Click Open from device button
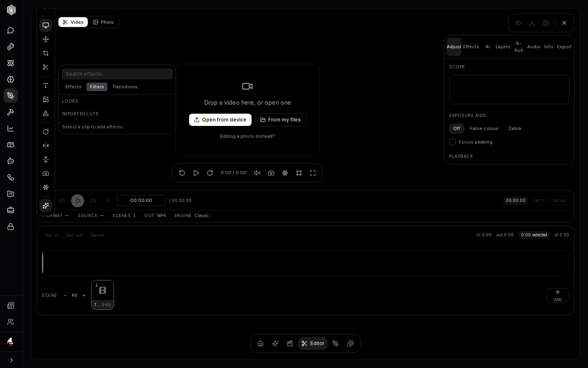This screenshot has height=368, width=588. coord(220,120)
